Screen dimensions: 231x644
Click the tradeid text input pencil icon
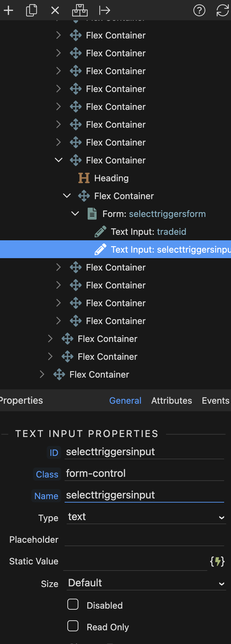tap(100, 232)
